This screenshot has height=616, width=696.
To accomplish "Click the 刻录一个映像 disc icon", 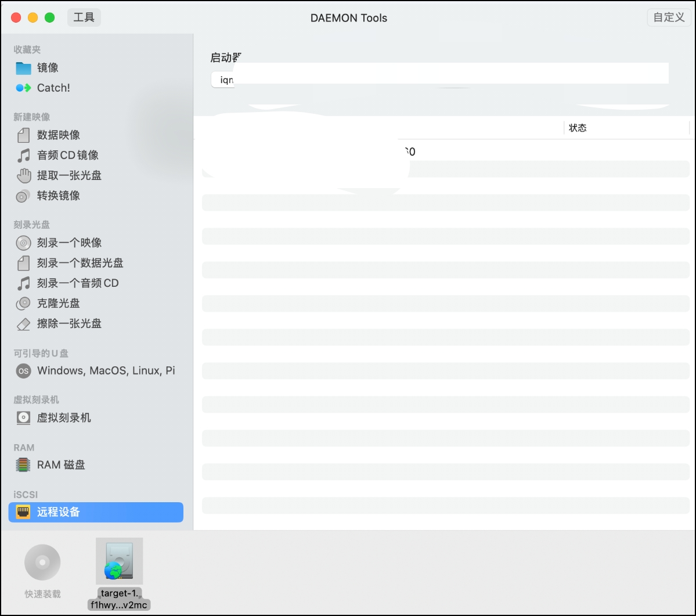I will click(23, 243).
